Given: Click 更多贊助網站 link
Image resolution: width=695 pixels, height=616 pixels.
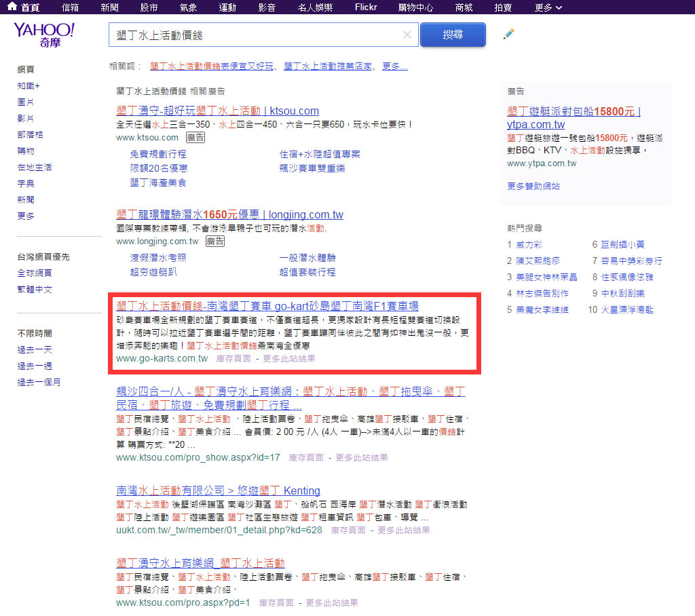Looking at the screenshot, I should tap(533, 186).
